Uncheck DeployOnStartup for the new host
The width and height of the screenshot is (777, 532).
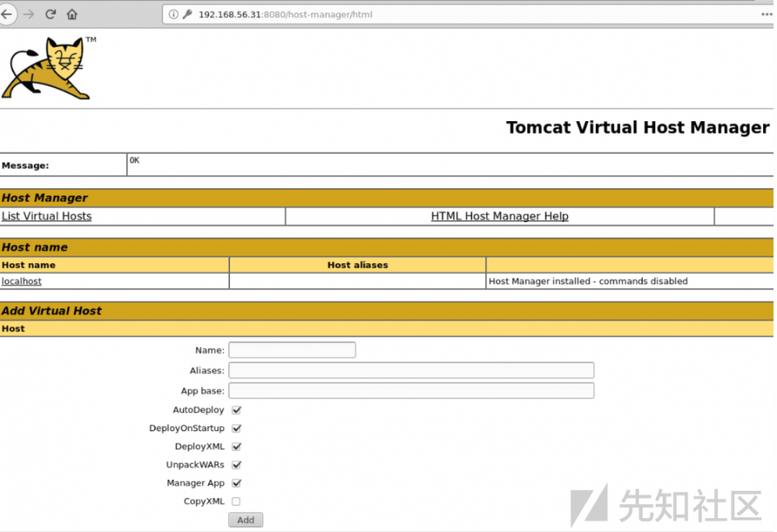click(x=236, y=428)
